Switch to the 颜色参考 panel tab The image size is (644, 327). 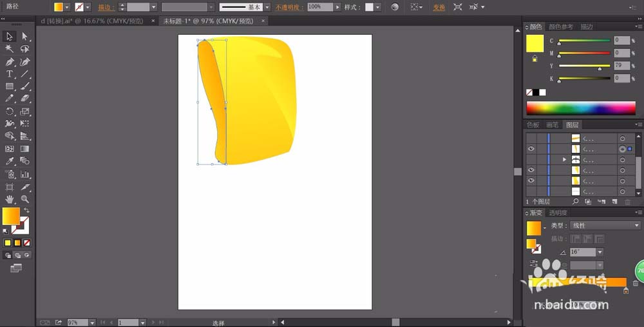pyautogui.click(x=561, y=26)
